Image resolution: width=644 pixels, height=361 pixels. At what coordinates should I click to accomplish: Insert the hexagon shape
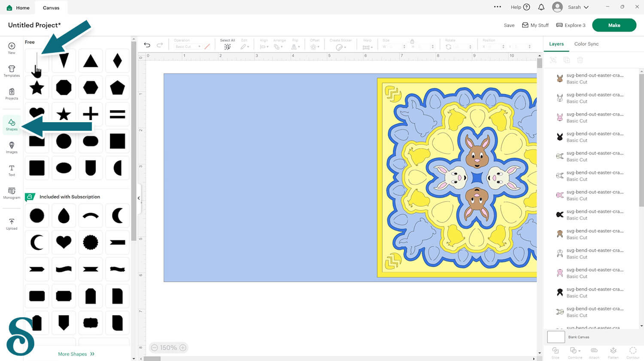click(91, 87)
